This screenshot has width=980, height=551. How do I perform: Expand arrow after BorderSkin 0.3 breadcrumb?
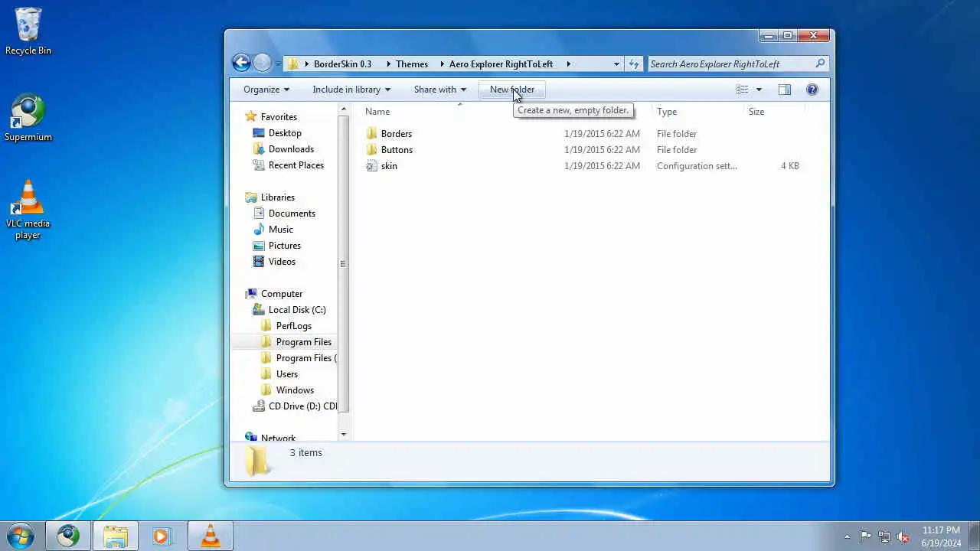(x=388, y=64)
